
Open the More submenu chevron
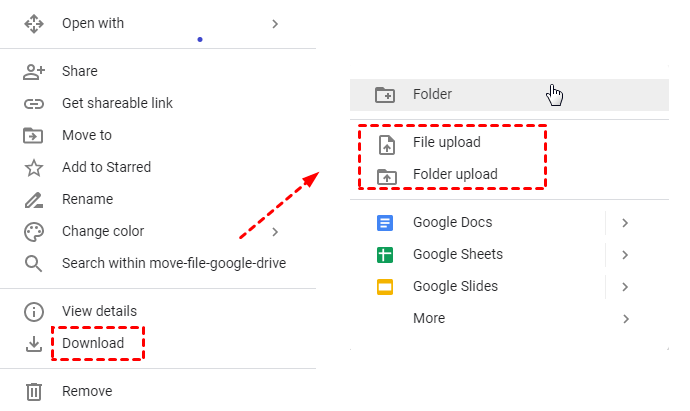[625, 319]
